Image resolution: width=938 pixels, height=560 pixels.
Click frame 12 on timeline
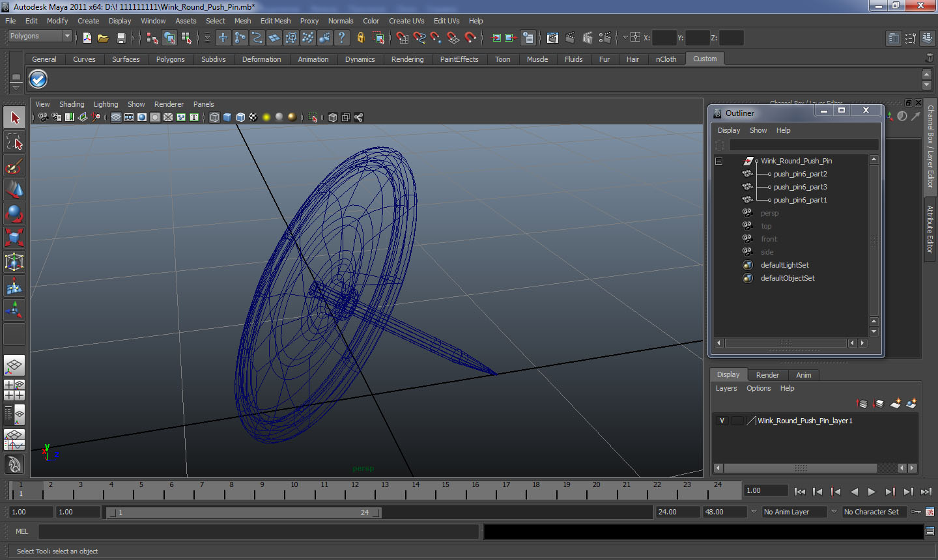coord(354,491)
